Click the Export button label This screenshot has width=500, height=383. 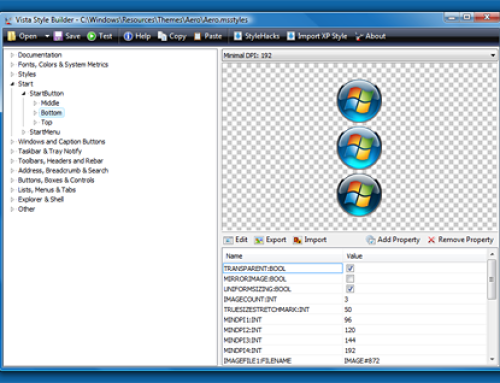pos(276,240)
